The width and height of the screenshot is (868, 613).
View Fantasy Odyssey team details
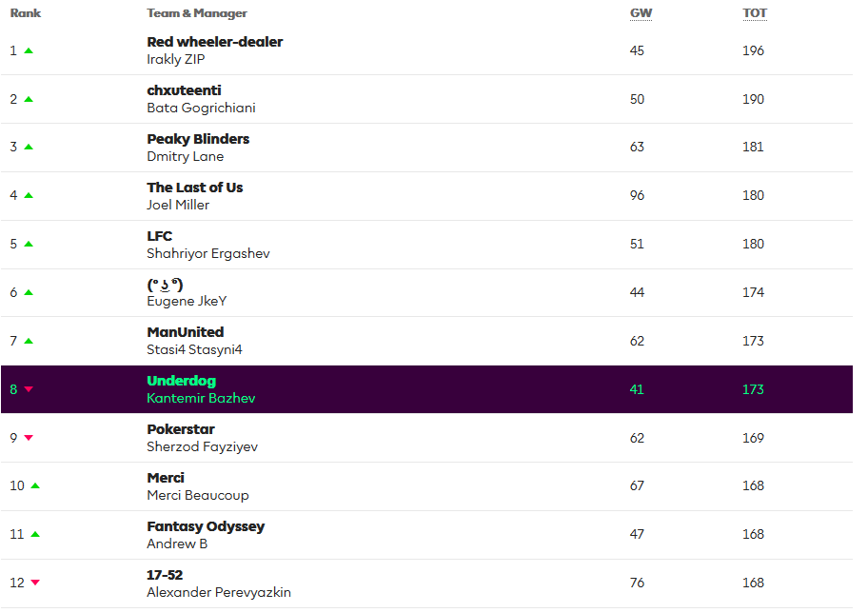pos(206,526)
